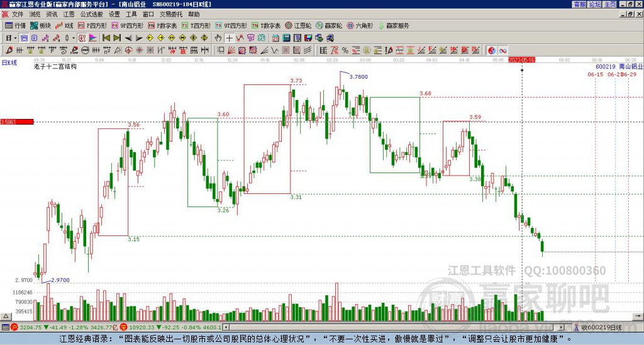Open the calculator icon
644x345 pixels.
(x=286, y=38)
